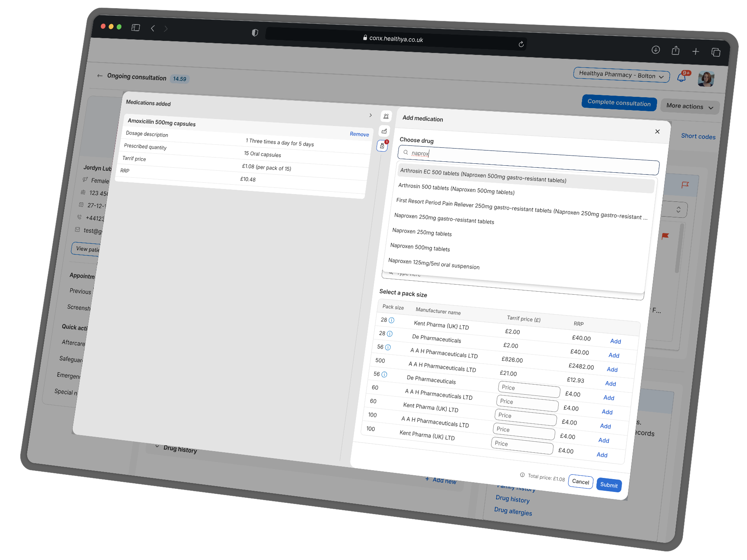Fill Price for De Pharmaceuticals 56 pack
This screenshot has height=560, width=747.
(x=529, y=389)
